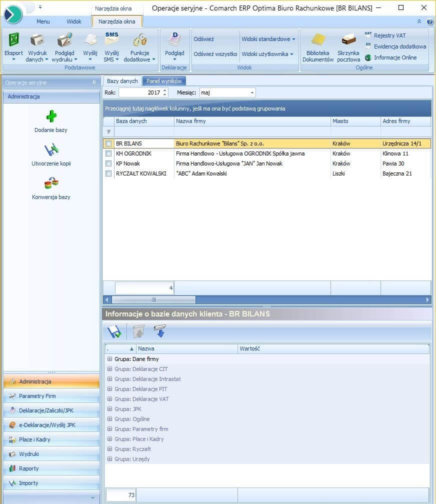This screenshot has height=504, width=436.
Task: Open Parametry Firm section
Action: point(51,396)
